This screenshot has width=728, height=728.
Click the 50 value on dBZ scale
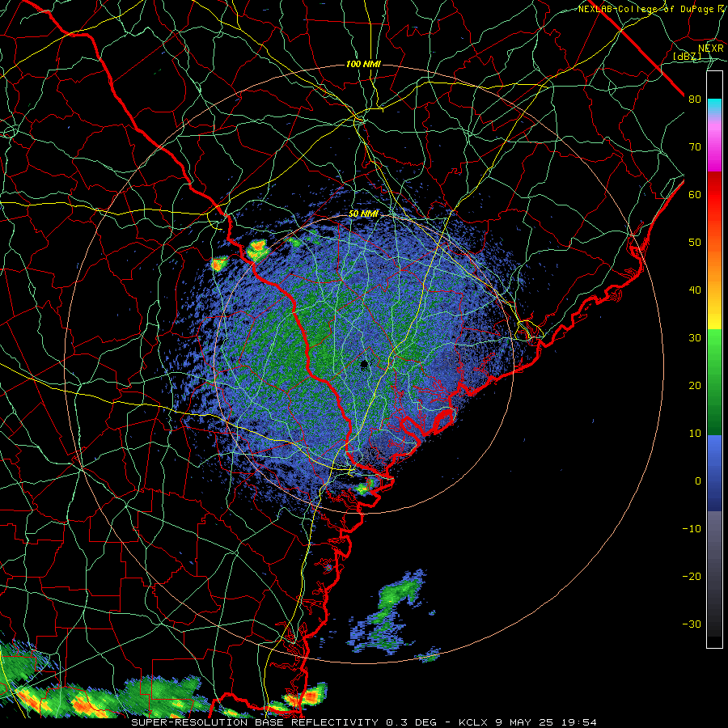695,243
